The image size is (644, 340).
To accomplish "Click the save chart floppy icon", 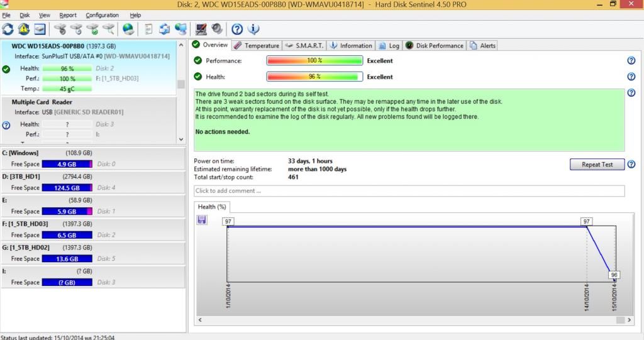I will click(202, 220).
